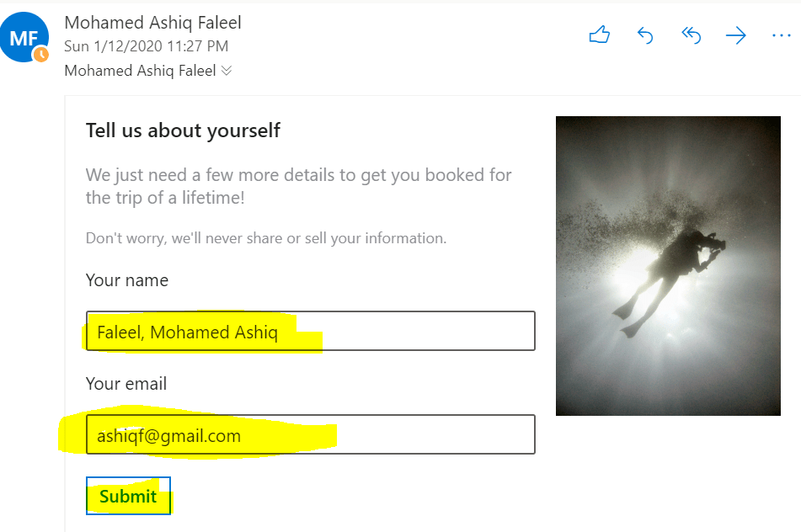The width and height of the screenshot is (801, 532).
Task: Click the recipient name on the To line
Action: pyautogui.click(x=140, y=71)
